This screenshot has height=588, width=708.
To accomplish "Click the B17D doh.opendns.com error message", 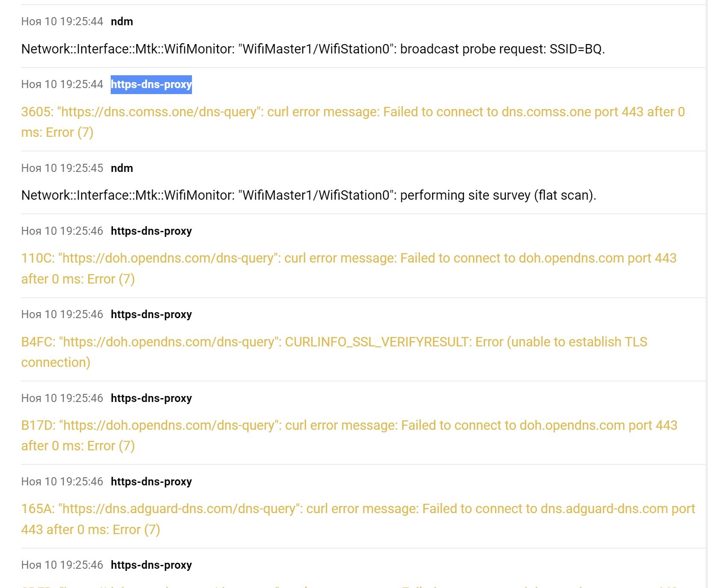I will click(x=349, y=435).
